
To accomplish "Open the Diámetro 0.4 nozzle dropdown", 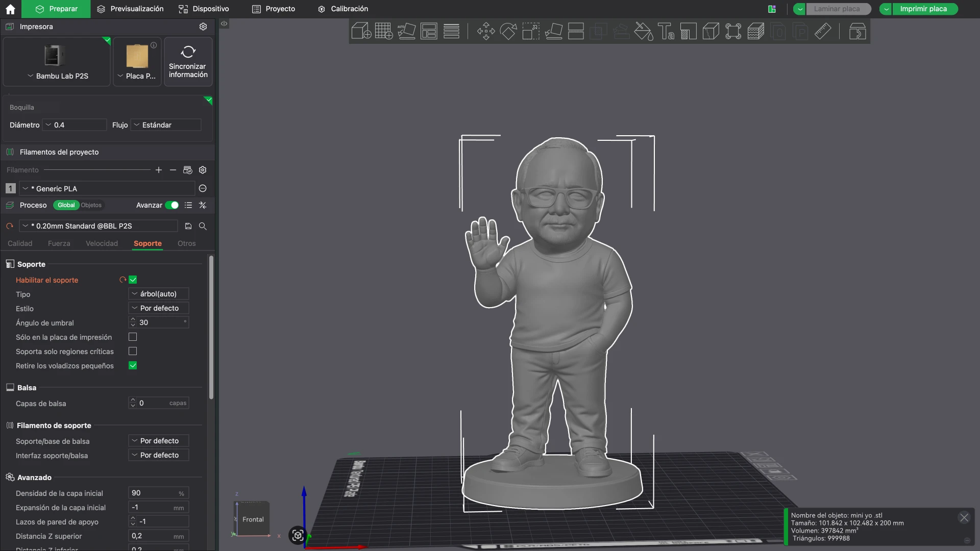I will tap(75, 125).
